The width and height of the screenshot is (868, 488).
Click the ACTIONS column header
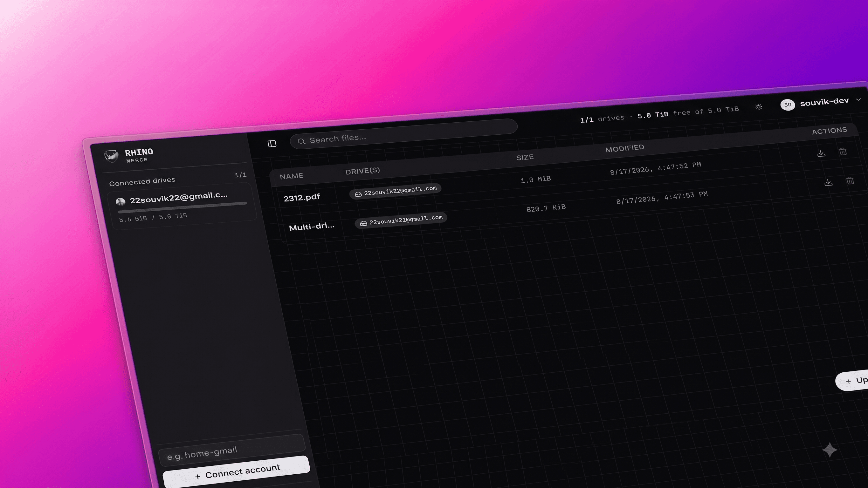coord(829,131)
